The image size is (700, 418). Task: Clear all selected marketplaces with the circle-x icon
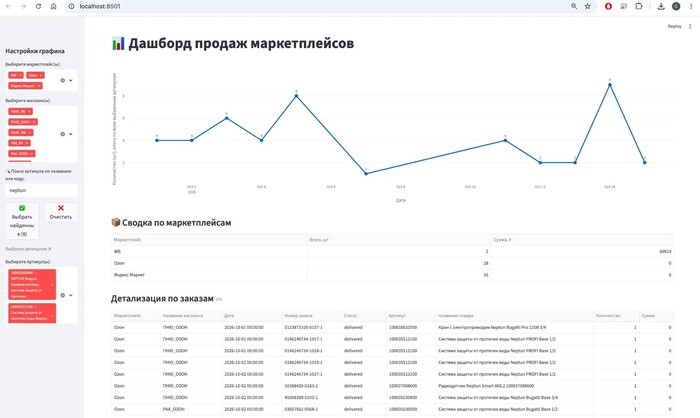point(62,80)
